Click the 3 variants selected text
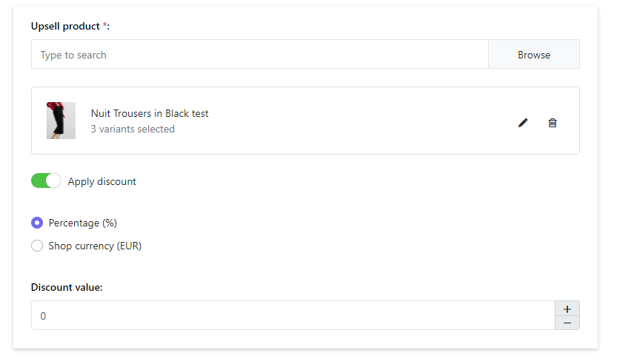This screenshot has width=625, height=364. click(x=133, y=129)
